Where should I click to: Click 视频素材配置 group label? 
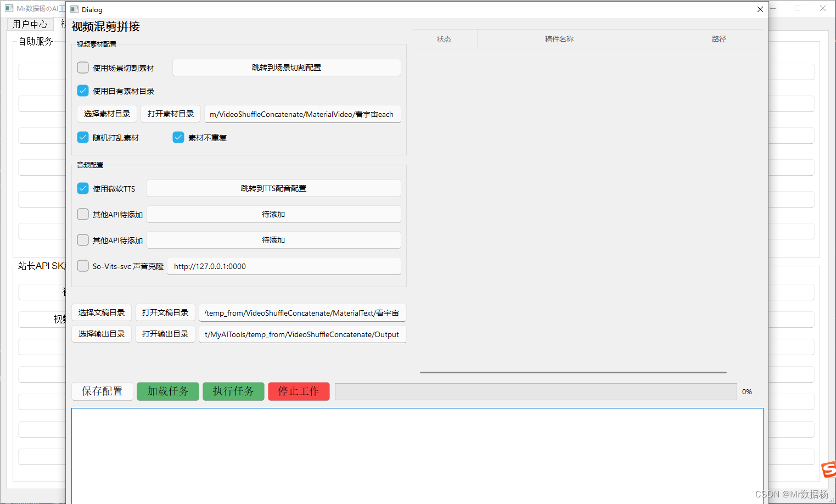[97, 44]
